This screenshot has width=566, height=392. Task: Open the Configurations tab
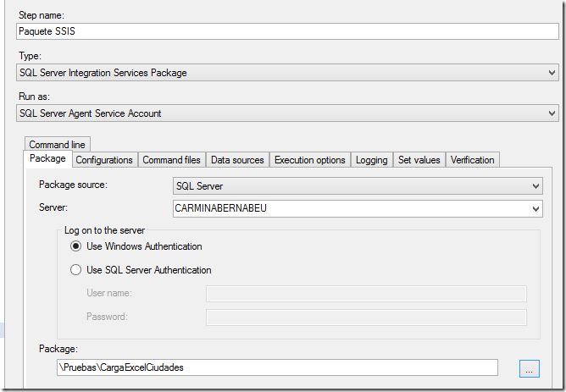pyautogui.click(x=104, y=160)
